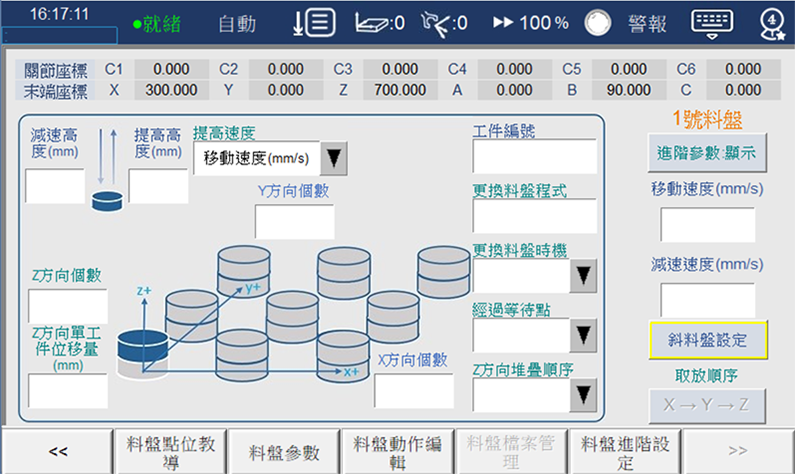
Task: Click the right-side 移動速度 input field
Action: (x=707, y=225)
